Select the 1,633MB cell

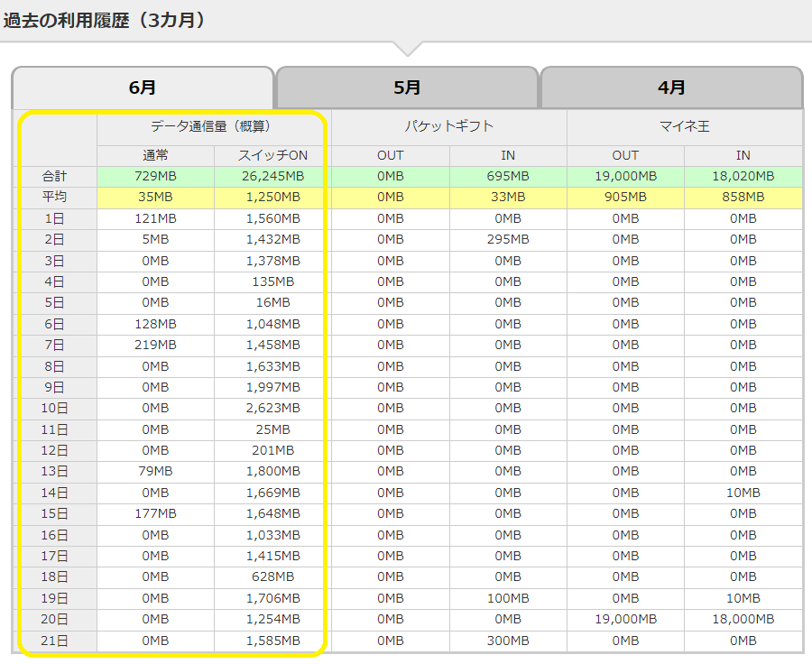click(x=272, y=366)
